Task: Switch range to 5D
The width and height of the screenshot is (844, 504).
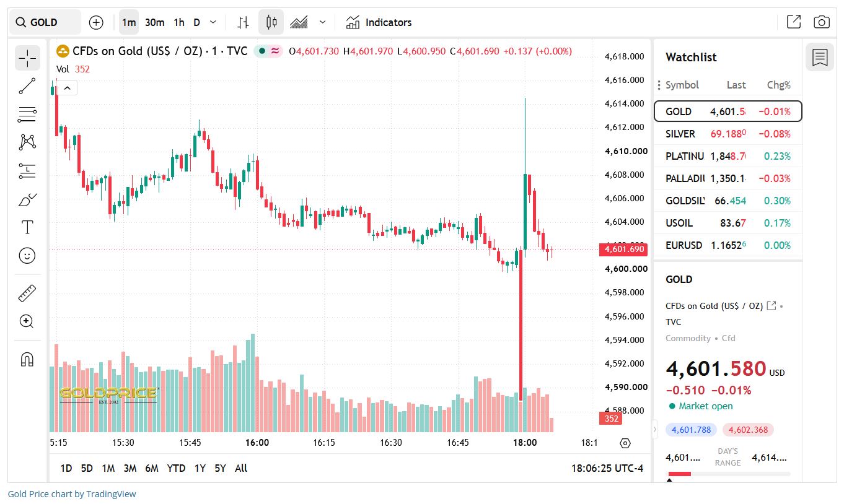Action: 87,468
